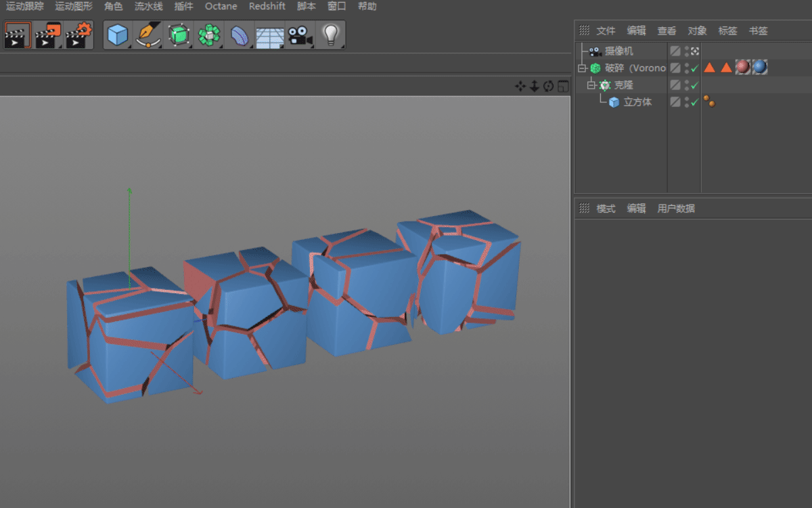Screen dimensions: 812x508
Task: Click 用户数据 in the attributes panel
Action: point(676,209)
